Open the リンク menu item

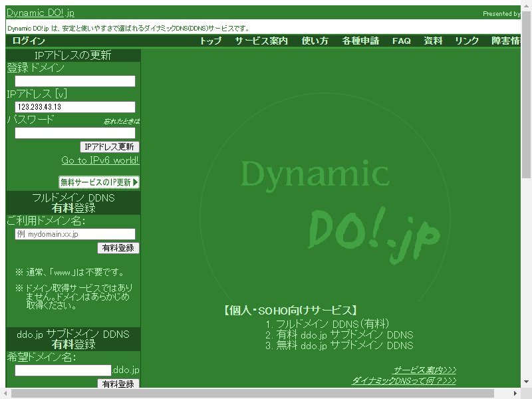(x=467, y=41)
